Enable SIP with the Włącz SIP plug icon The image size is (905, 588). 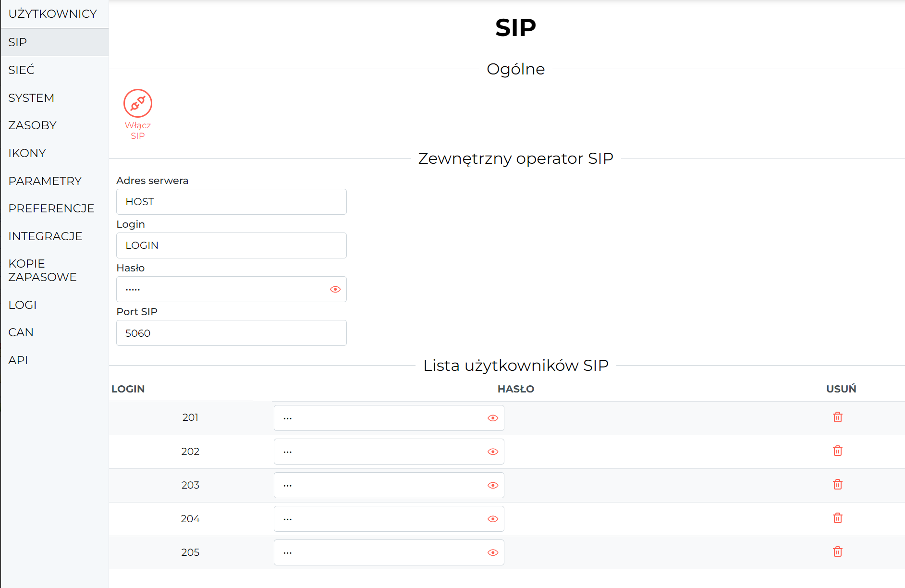coord(138,103)
